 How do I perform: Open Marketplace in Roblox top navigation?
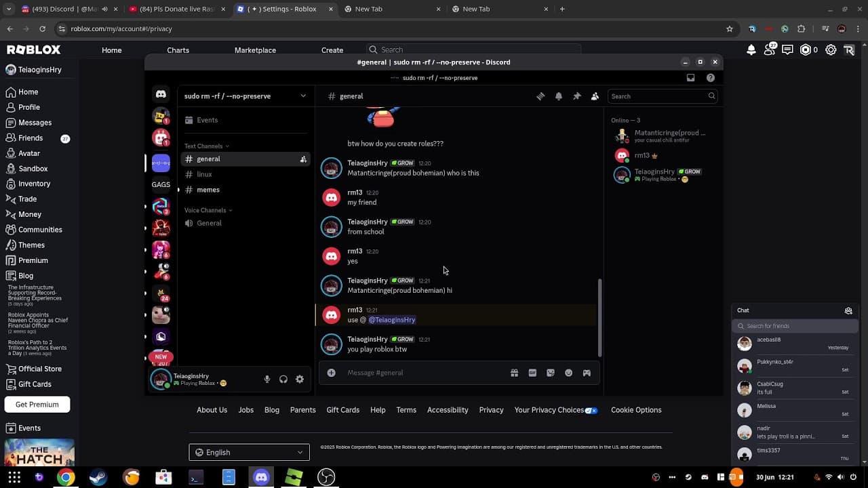click(x=255, y=50)
